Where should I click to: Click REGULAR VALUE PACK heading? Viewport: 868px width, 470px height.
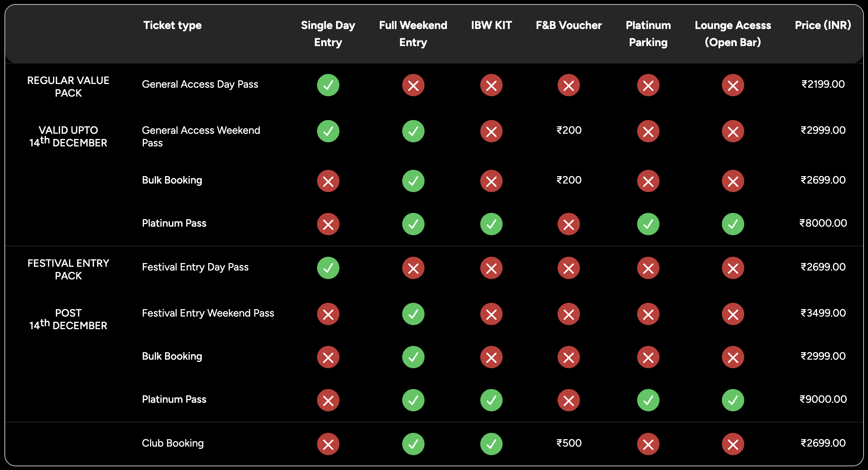coord(68,87)
